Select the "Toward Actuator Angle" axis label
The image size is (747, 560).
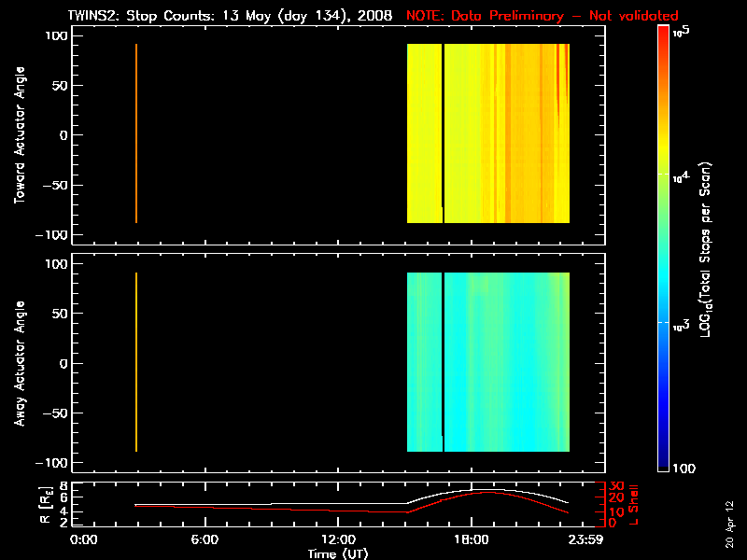click(x=19, y=134)
